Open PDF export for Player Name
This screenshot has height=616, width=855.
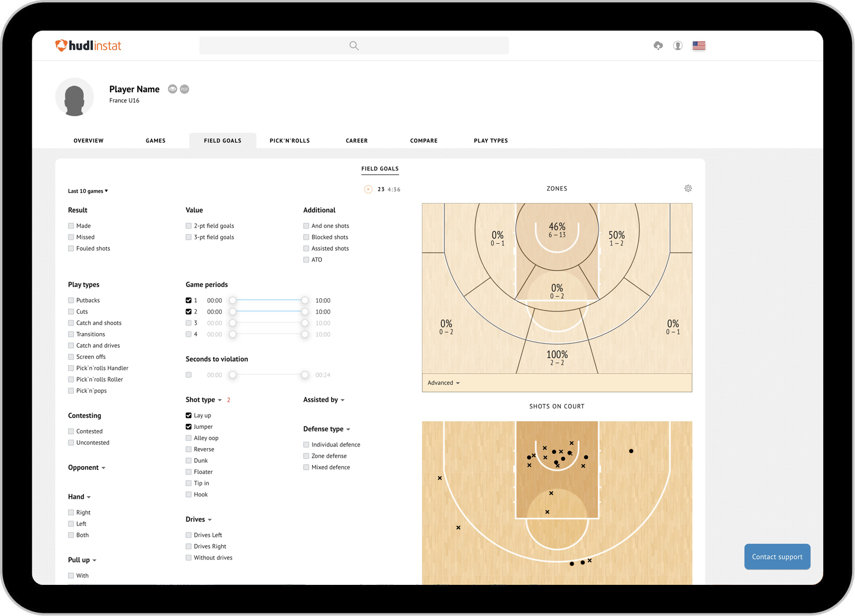coord(184,89)
